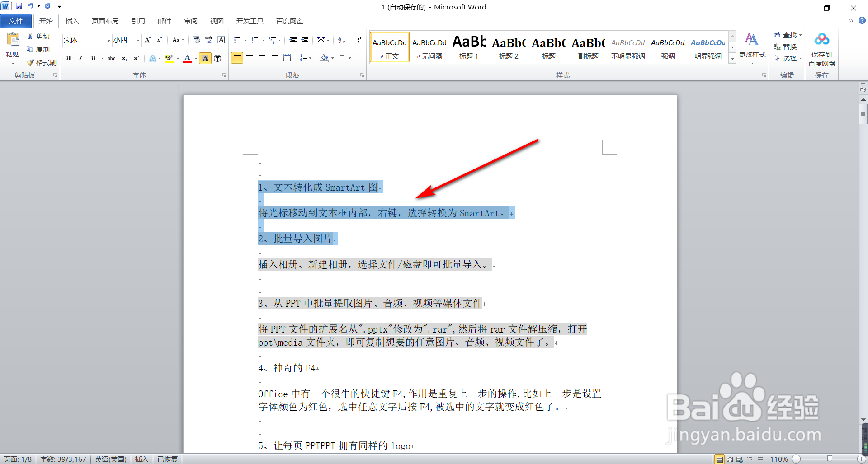868x464 pixels.
Task: Switch to the 插入 tab
Action: click(x=72, y=21)
